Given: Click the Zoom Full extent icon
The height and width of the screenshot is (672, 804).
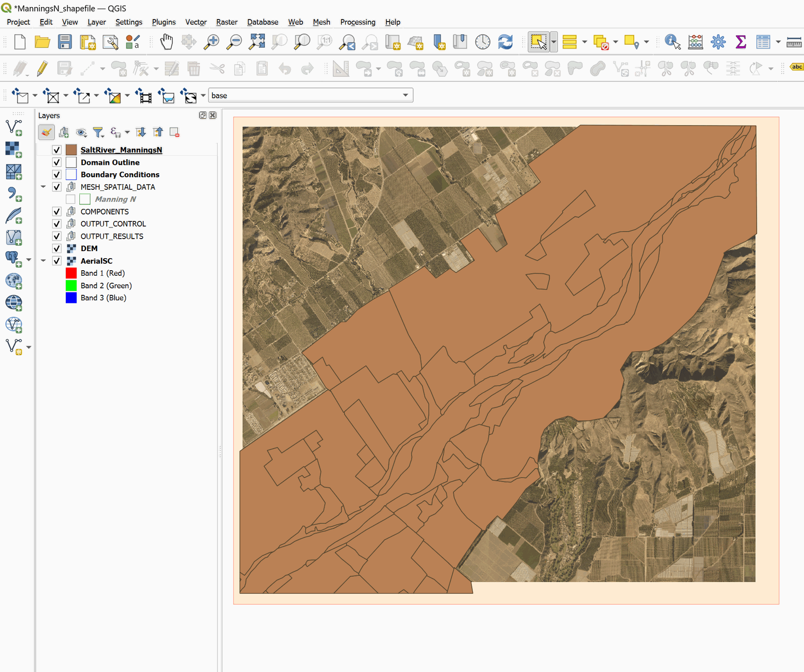Looking at the screenshot, I should pyautogui.click(x=257, y=42).
